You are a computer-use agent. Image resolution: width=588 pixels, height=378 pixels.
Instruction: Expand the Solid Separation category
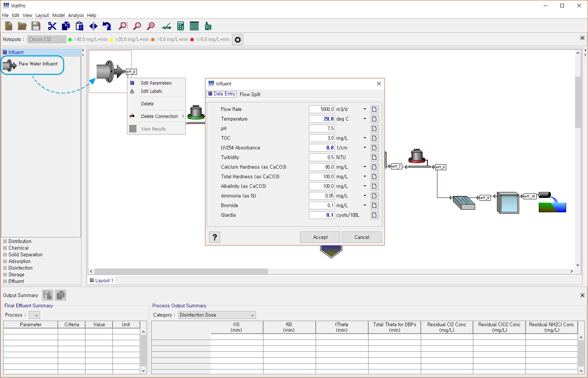pyautogui.click(x=25, y=255)
